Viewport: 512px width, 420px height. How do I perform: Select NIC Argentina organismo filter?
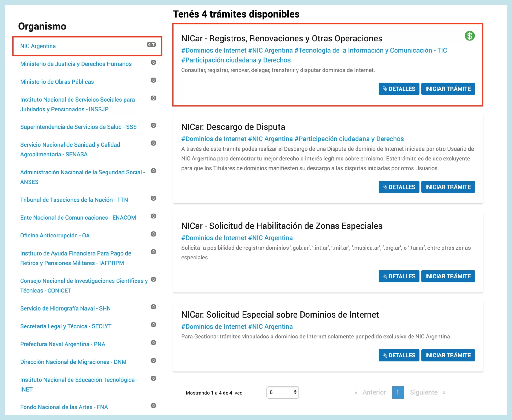click(38, 46)
